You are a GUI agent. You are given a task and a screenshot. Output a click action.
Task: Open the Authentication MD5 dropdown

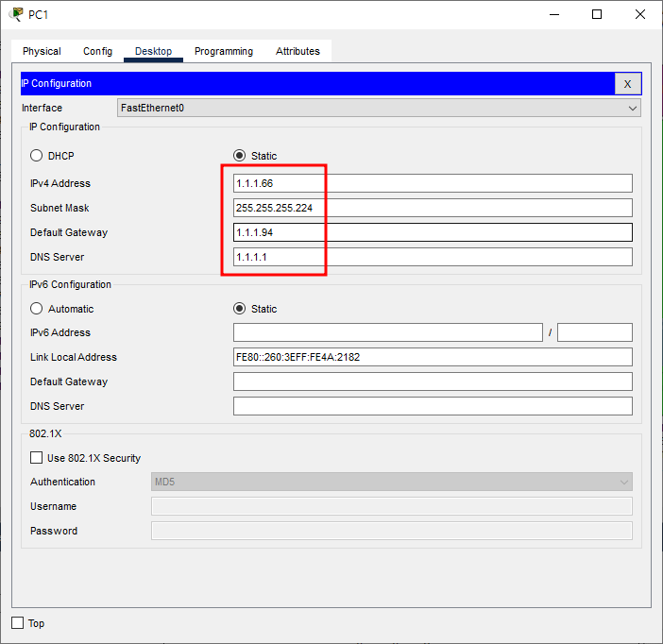(392, 482)
